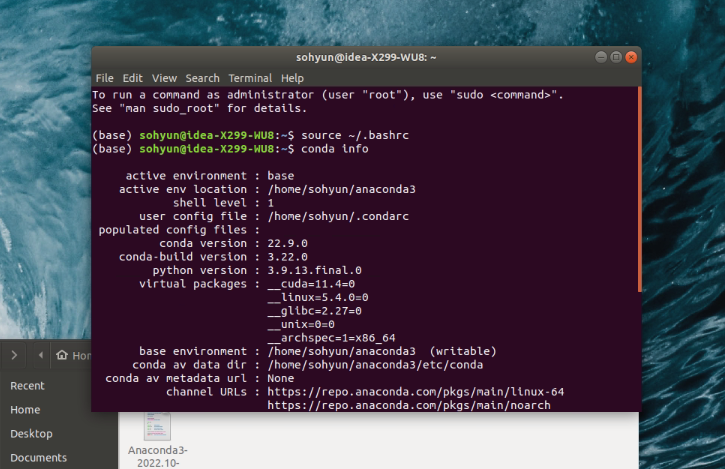Screen dimensions: 725x469
Task: Maximize the terminal window
Action: pyautogui.click(x=616, y=57)
